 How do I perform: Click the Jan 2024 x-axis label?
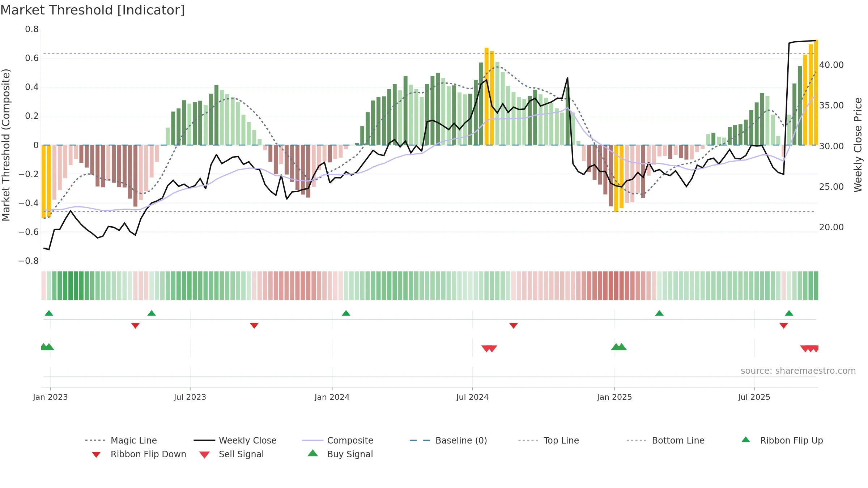(x=332, y=397)
